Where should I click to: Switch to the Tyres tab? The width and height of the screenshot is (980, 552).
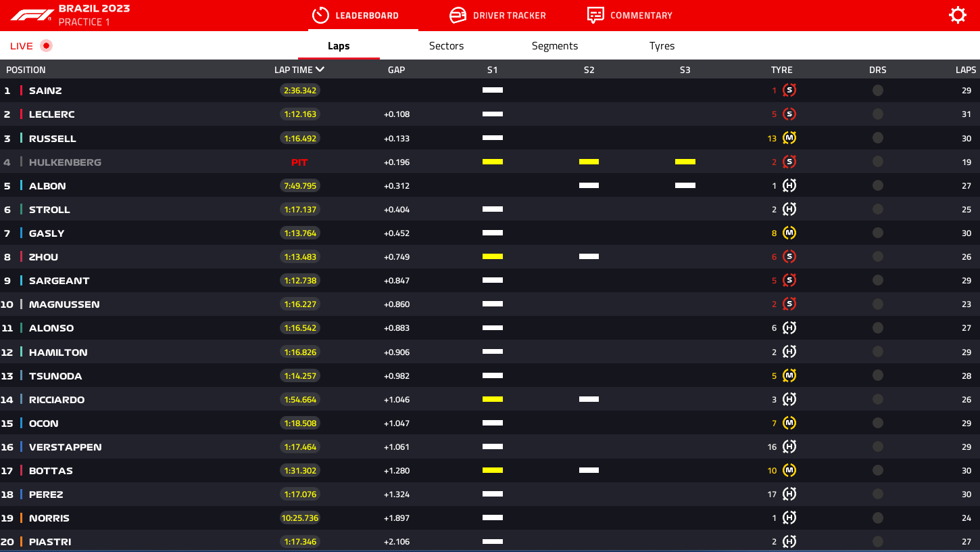coord(662,46)
